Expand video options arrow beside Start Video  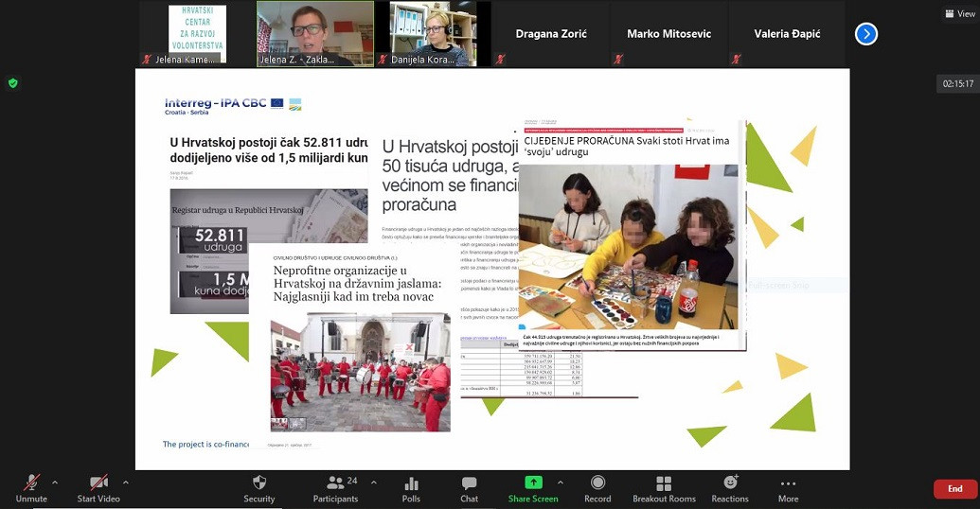[x=125, y=483]
